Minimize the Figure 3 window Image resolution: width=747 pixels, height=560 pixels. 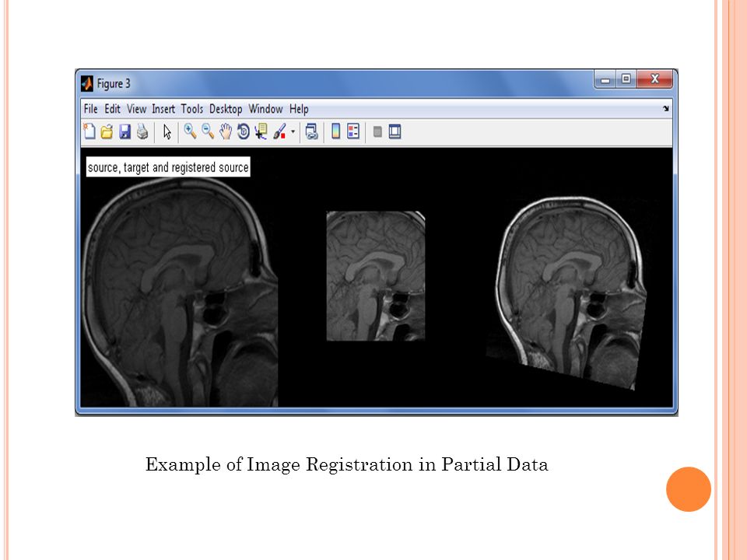pos(605,79)
